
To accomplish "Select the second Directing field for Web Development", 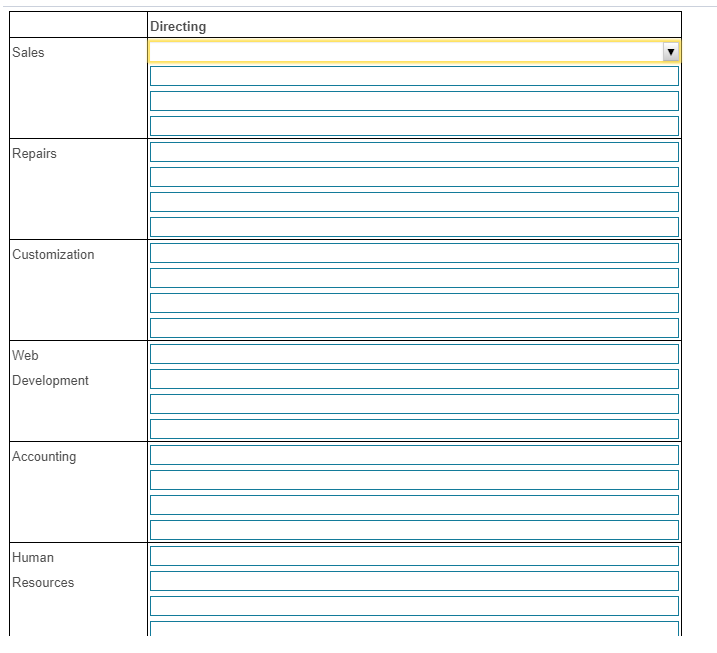I will pyautogui.click(x=414, y=379).
